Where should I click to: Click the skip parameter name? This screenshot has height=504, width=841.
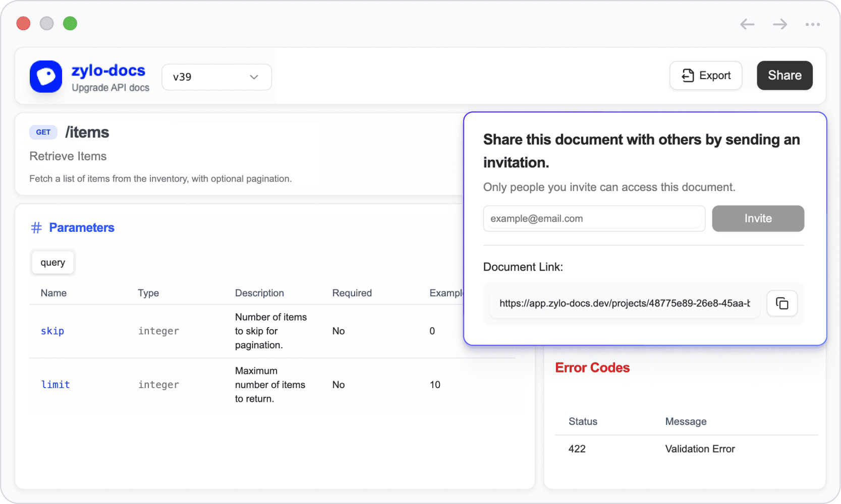(x=52, y=331)
